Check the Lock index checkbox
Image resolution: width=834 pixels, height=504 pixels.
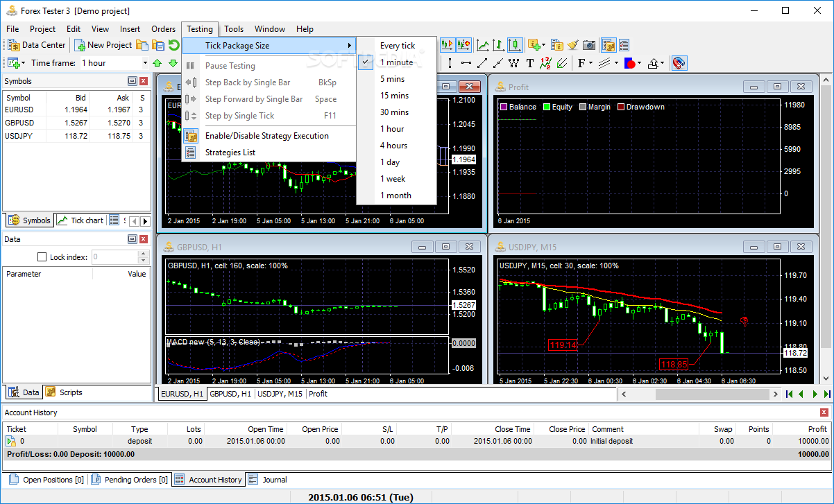pos(42,257)
